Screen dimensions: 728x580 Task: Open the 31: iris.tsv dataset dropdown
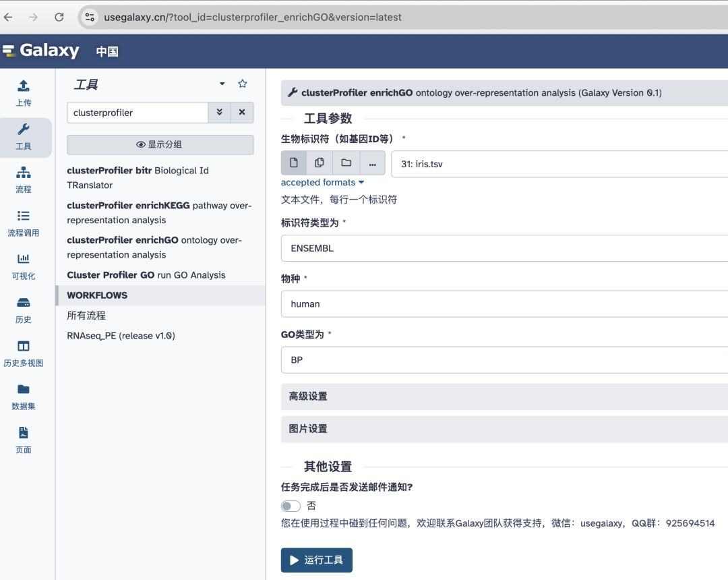559,164
